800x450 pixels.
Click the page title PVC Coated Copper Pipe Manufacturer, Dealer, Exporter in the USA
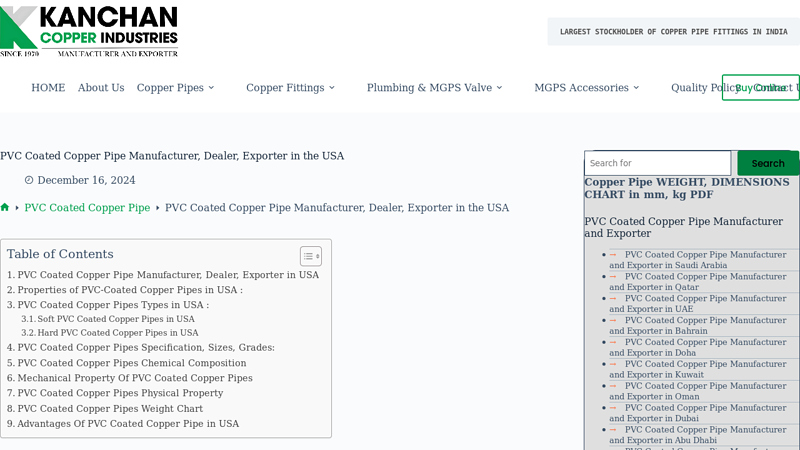coord(172,156)
